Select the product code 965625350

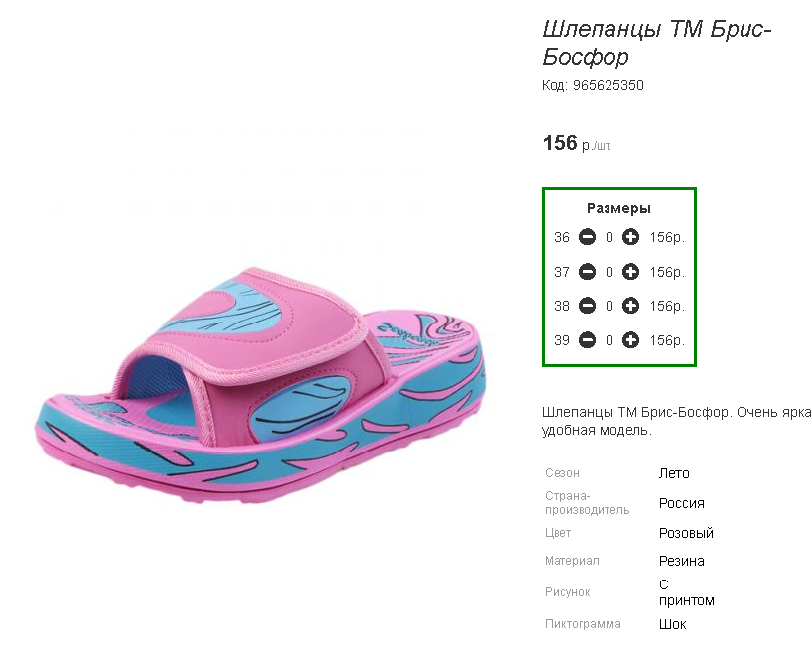point(608,86)
